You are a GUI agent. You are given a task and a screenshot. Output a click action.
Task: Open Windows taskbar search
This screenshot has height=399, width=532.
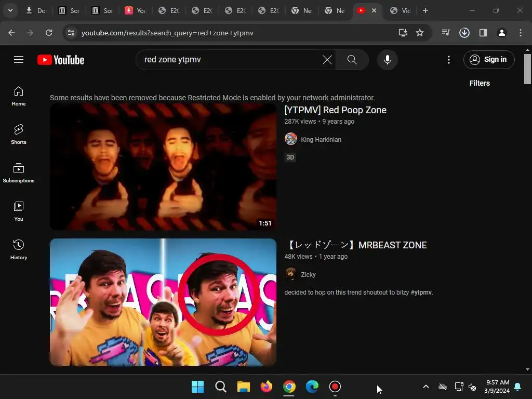(x=220, y=387)
